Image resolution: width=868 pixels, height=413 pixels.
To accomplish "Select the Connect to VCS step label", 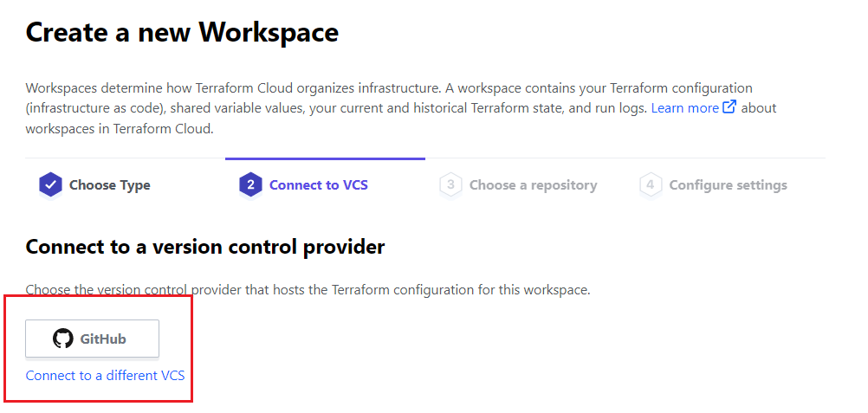I will pyautogui.click(x=319, y=185).
